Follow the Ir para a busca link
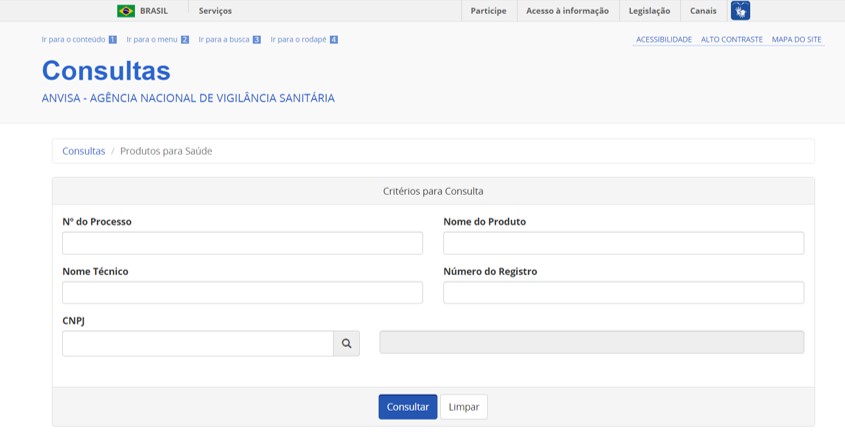This screenshot has height=444, width=845. 230,39
